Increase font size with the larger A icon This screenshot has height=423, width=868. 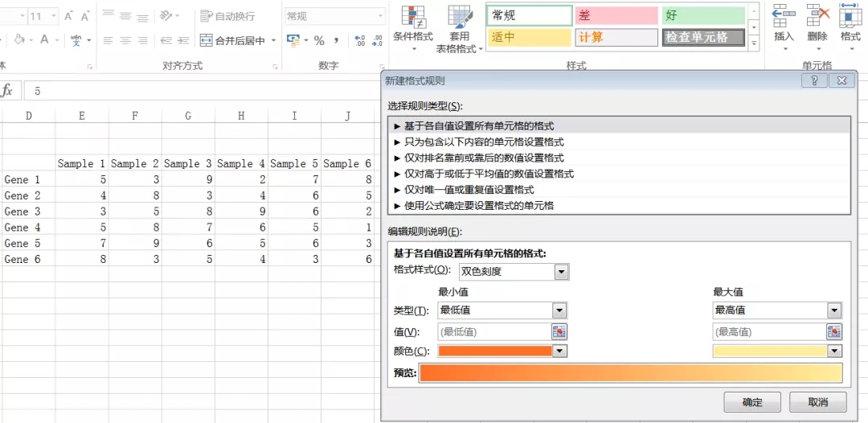[68, 16]
